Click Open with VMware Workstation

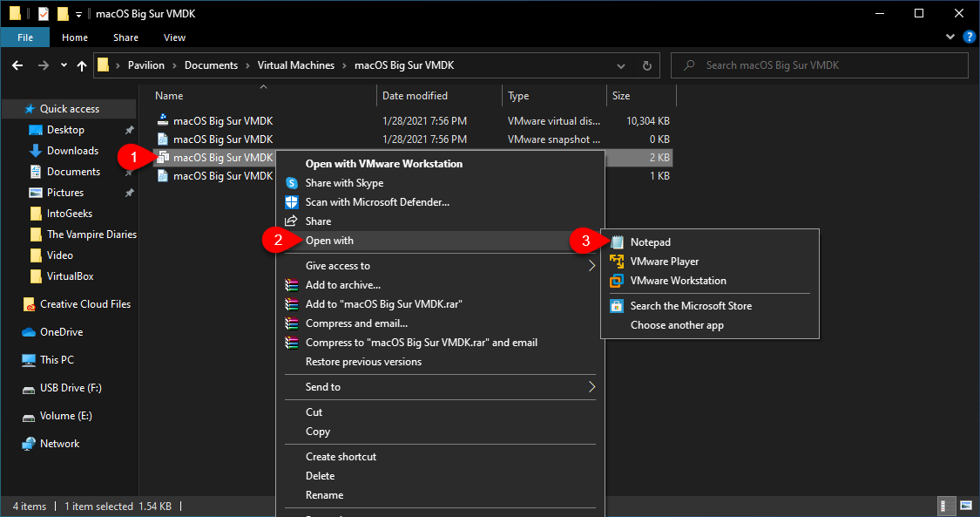pyautogui.click(x=440, y=164)
